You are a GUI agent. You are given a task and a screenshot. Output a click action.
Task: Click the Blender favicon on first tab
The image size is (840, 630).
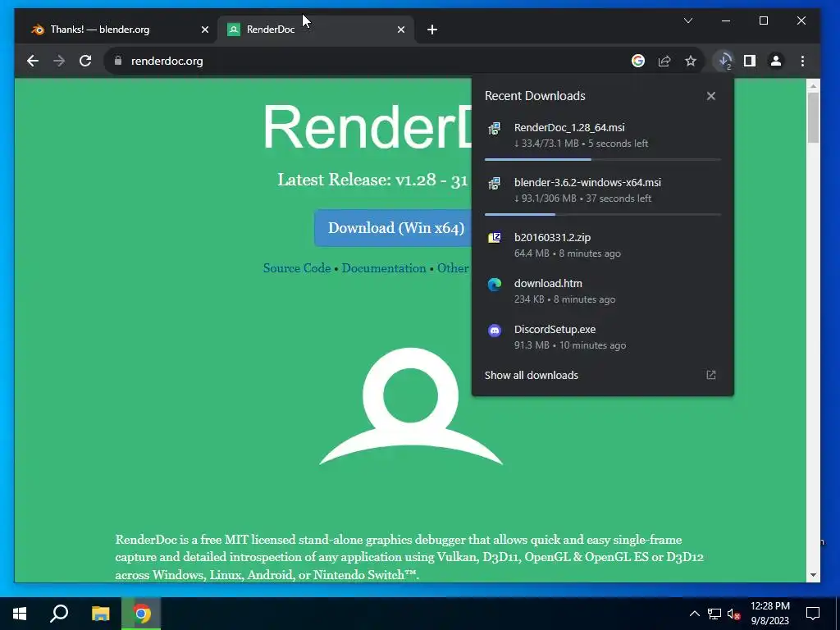38,30
